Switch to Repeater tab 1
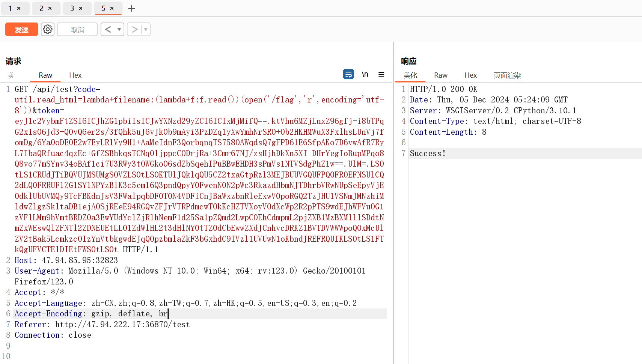Viewport: 642px width, 364px height. pyautogui.click(x=11, y=8)
